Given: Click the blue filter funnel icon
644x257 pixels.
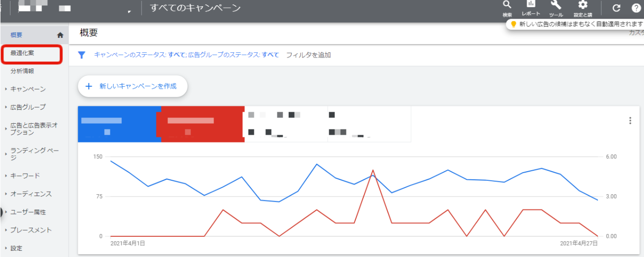Looking at the screenshot, I should 82,55.
